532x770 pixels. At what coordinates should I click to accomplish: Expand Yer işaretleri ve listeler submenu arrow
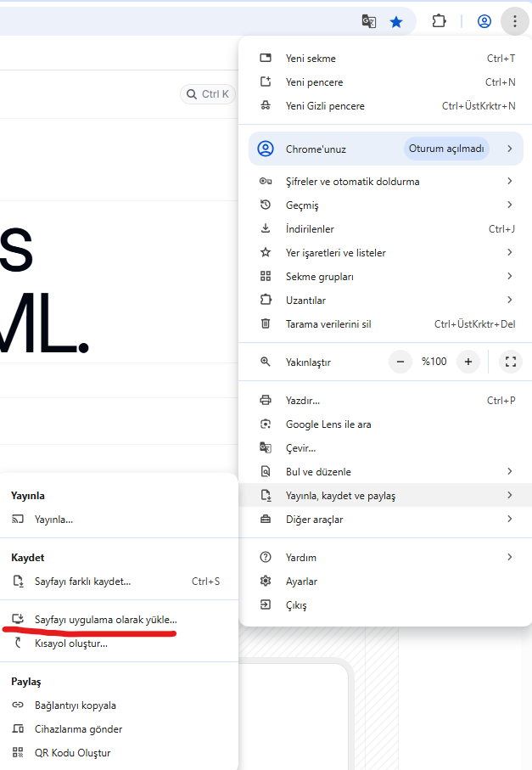(x=510, y=252)
